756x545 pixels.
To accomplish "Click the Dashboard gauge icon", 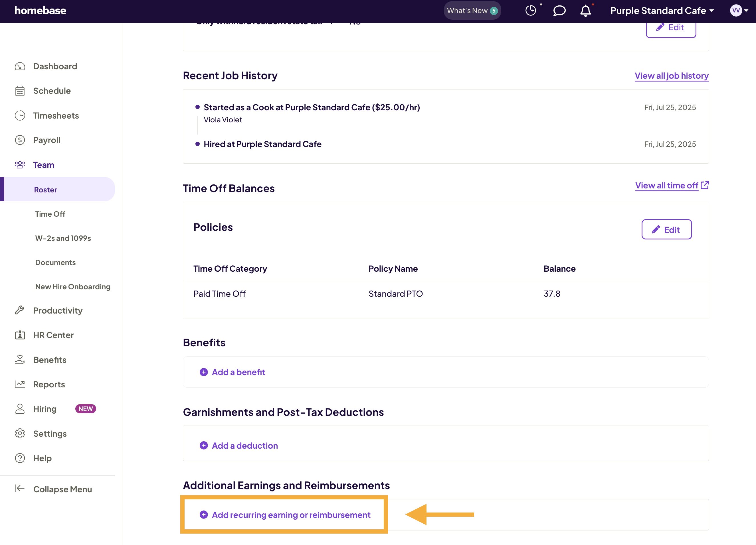I will click(x=20, y=66).
